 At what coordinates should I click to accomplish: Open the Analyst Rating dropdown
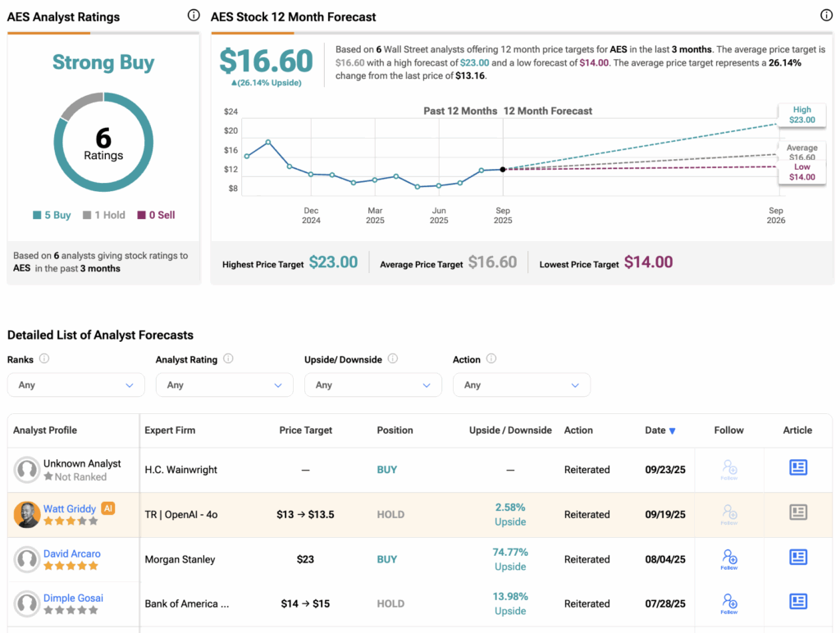(x=224, y=385)
